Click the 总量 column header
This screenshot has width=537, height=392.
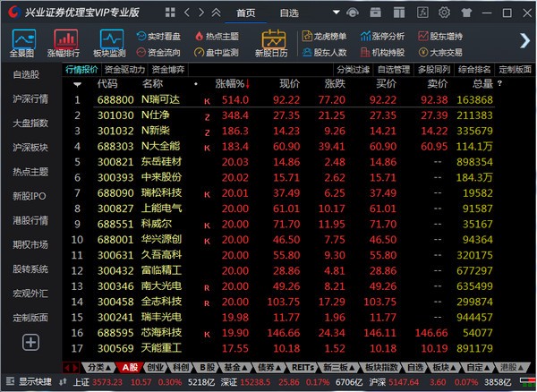pyautogui.click(x=482, y=83)
